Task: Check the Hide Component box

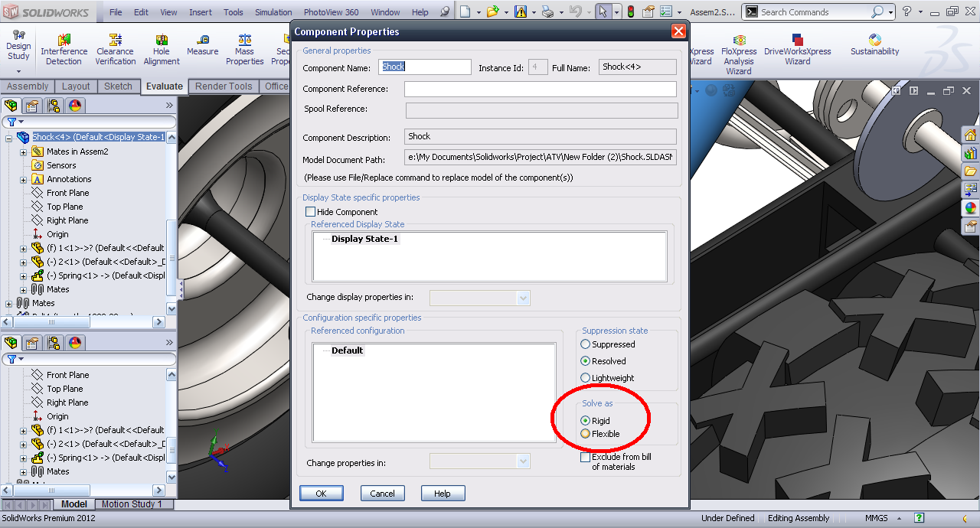Action: [310, 212]
